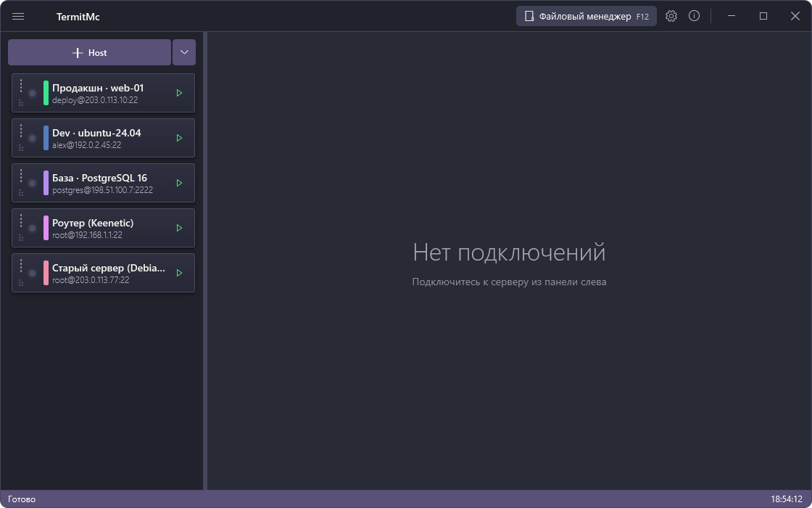This screenshot has height=508, width=812.
Task: Open the vertical dots menu on База · PostgreSQL 16
Action: (x=21, y=176)
